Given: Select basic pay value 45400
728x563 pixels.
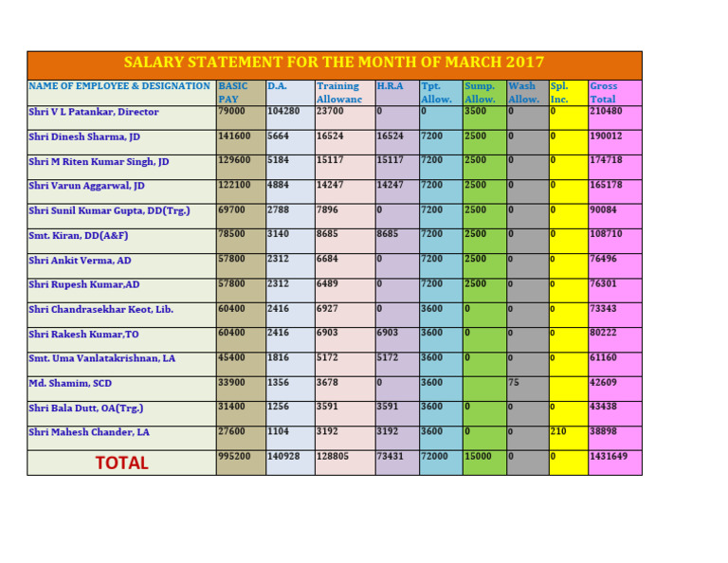Looking at the screenshot, I should (x=231, y=358).
